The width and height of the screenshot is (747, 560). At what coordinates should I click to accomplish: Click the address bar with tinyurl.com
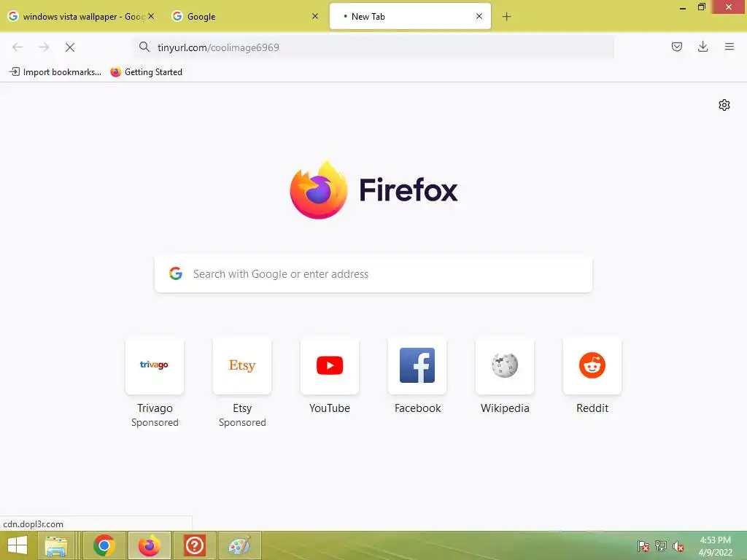pos(374,47)
